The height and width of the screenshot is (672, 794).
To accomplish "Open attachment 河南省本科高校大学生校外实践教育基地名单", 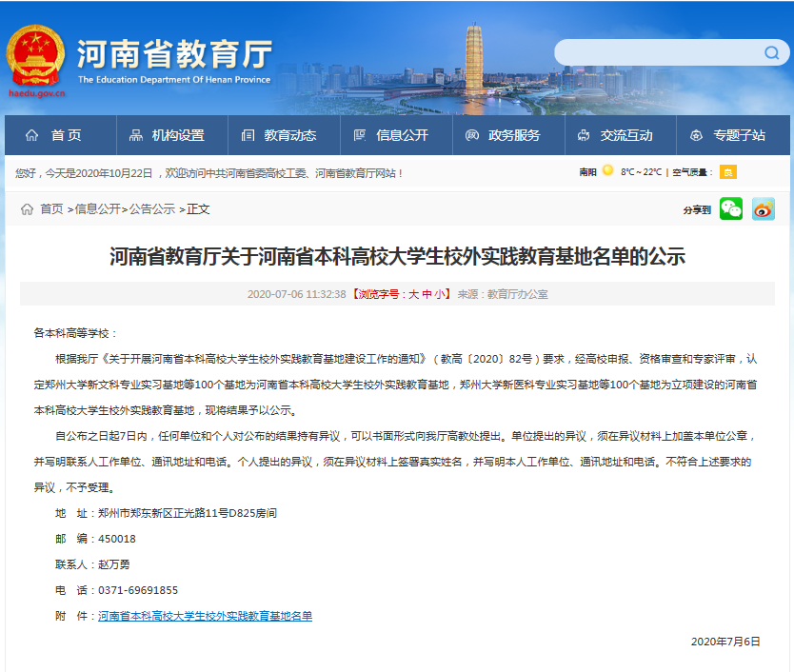I will (x=205, y=616).
